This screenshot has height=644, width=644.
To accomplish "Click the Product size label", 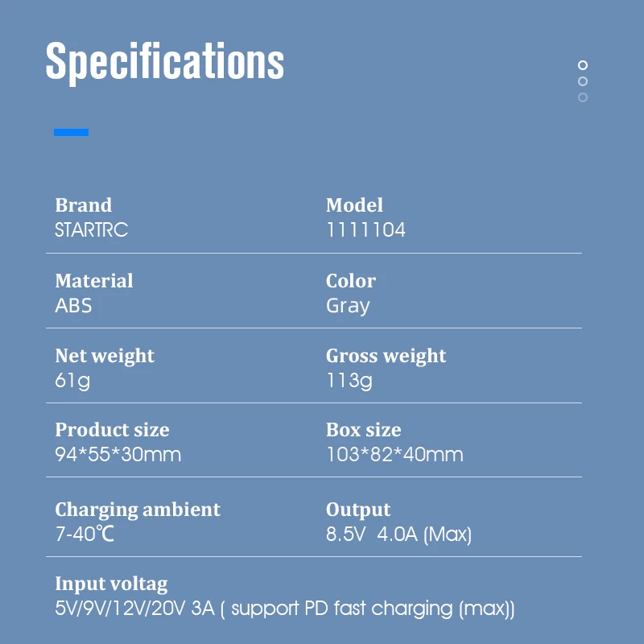I will (x=112, y=430).
